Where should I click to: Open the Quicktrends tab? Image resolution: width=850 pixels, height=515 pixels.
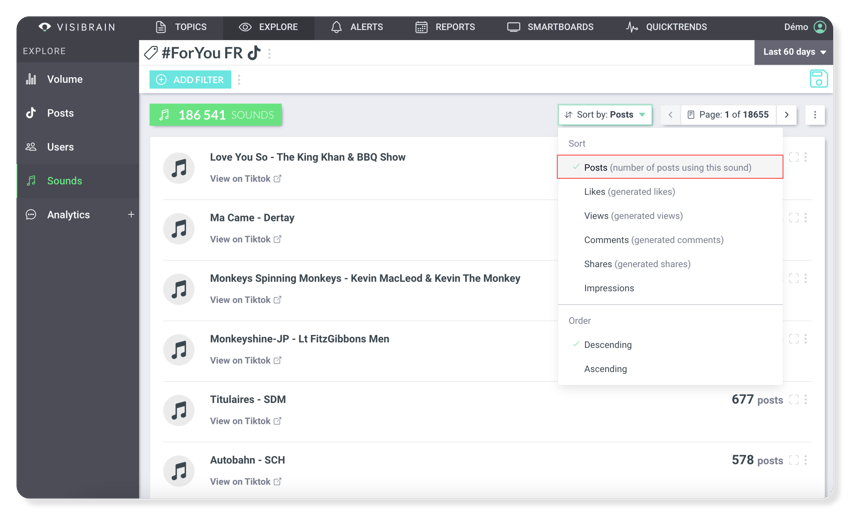click(x=666, y=27)
